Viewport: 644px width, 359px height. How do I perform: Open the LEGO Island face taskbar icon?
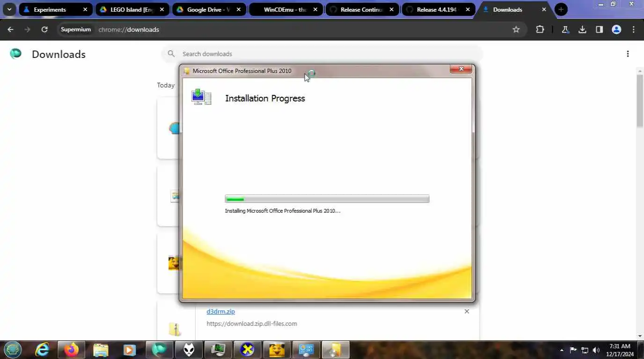click(x=277, y=350)
